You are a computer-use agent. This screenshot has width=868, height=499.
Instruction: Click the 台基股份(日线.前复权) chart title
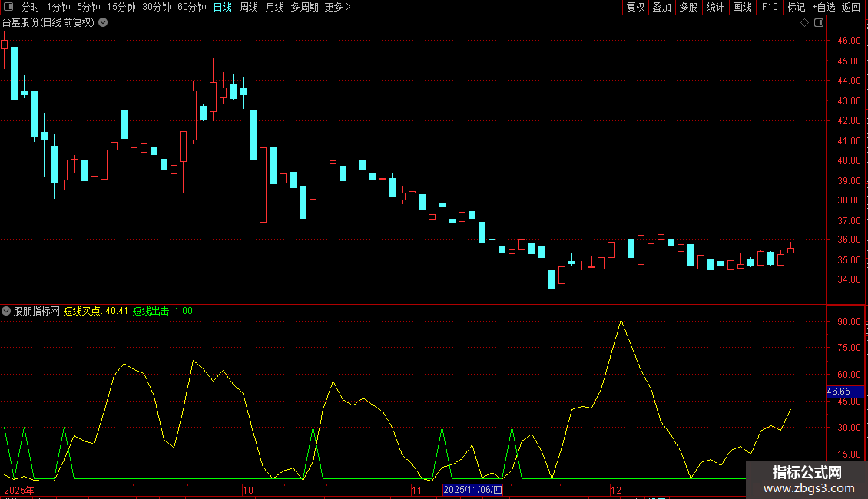(x=48, y=23)
